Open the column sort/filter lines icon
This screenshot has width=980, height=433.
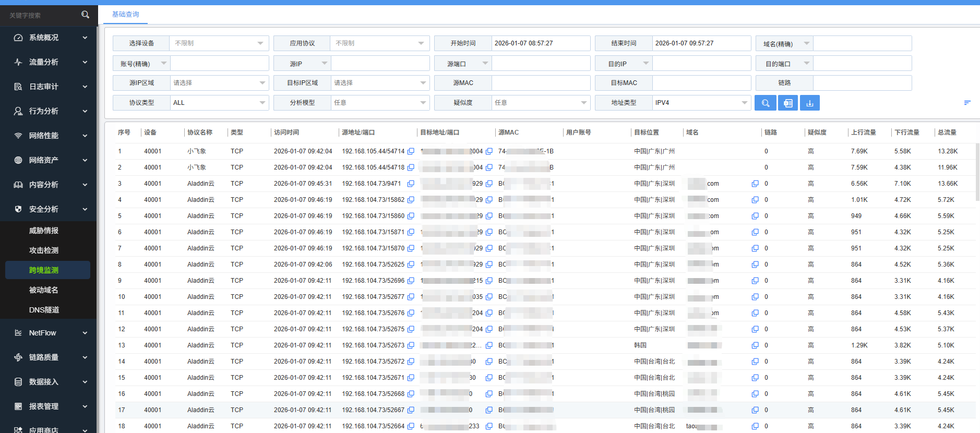pos(967,103)
